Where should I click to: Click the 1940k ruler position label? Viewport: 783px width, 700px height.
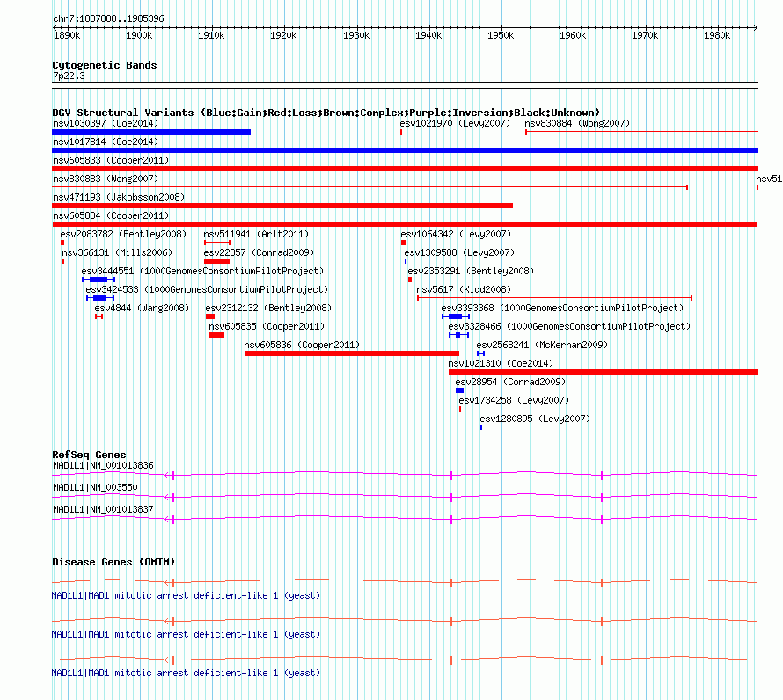pos(428,35)
